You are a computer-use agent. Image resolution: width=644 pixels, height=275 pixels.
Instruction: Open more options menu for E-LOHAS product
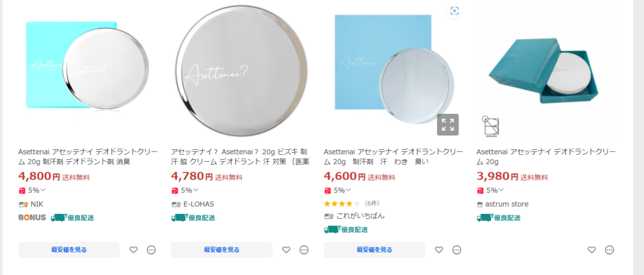tap(304, 250)
